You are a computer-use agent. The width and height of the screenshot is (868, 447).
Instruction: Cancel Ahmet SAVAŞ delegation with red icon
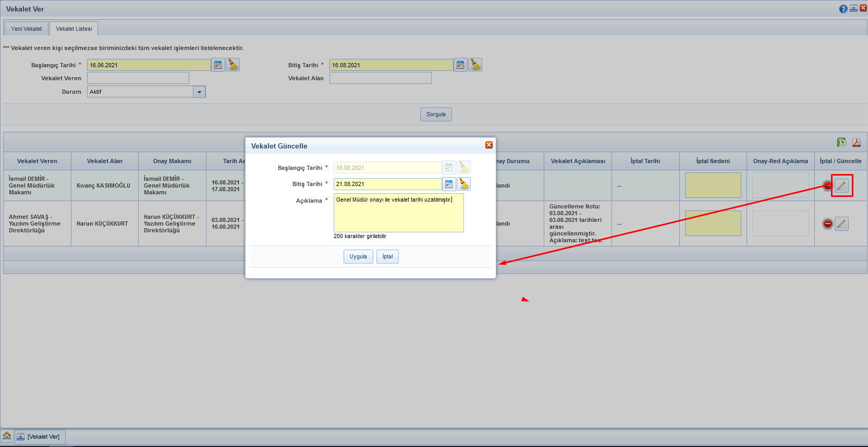click(x=827, y=224)
